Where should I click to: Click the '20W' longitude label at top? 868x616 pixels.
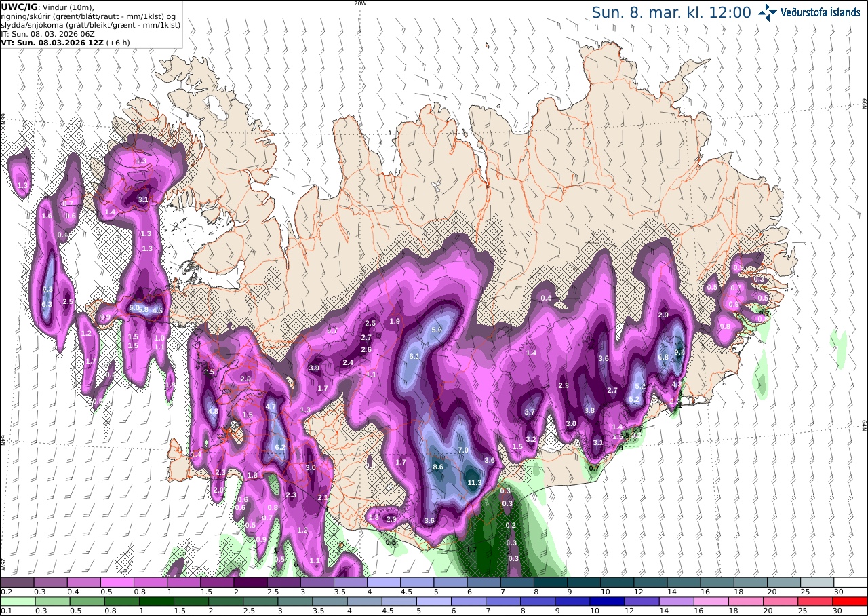click(x=360, y=3)
